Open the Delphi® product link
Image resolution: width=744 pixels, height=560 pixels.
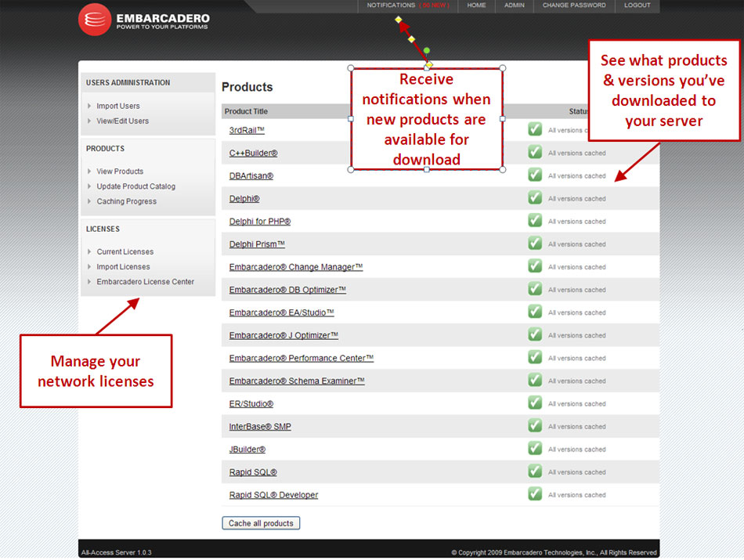[244, 198]
